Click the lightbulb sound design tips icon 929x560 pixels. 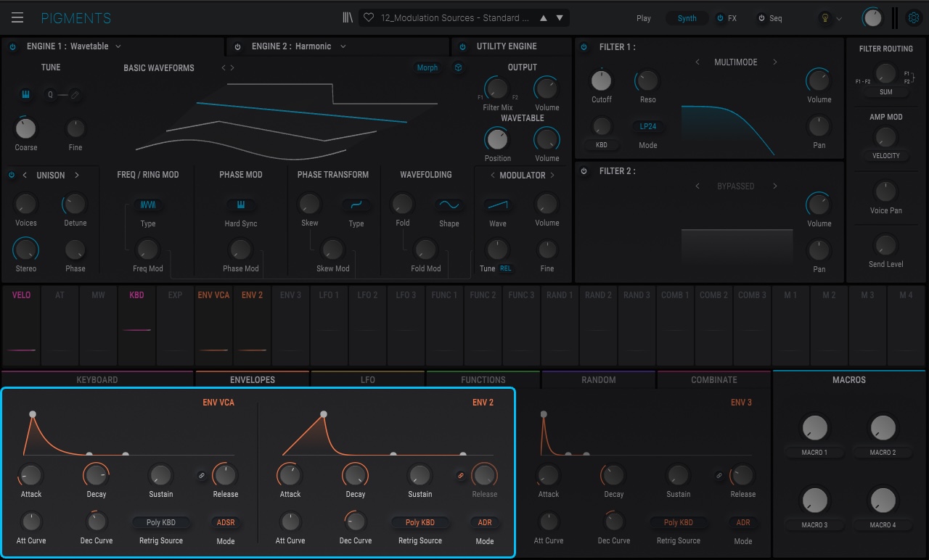[824, 18]
